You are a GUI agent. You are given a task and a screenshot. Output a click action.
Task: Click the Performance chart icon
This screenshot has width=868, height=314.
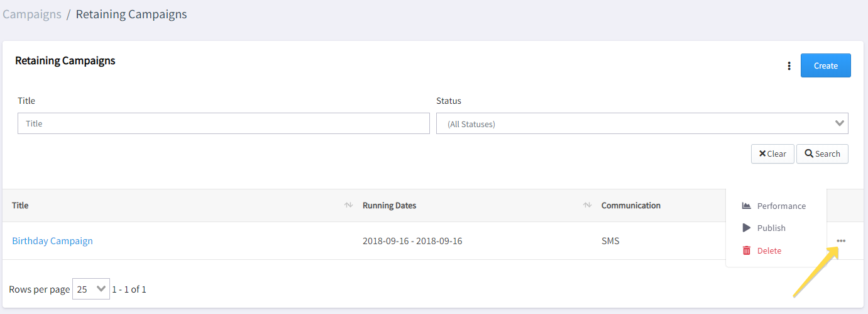click(x=747, y=206)
